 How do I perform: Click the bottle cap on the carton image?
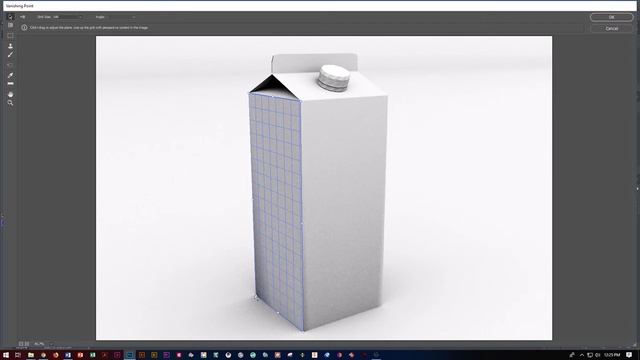tap(333, 78)
